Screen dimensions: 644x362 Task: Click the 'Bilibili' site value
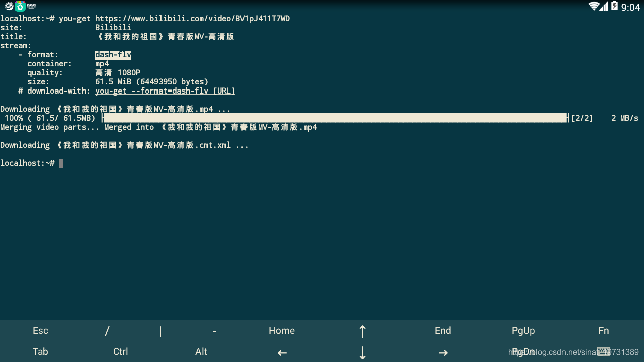click(113, 28)
